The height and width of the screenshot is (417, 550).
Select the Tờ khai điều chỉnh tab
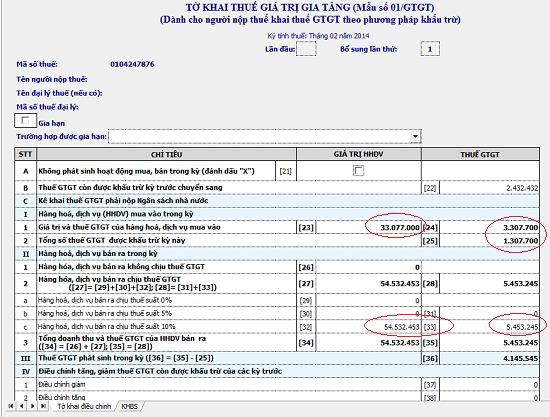[84, 406]
